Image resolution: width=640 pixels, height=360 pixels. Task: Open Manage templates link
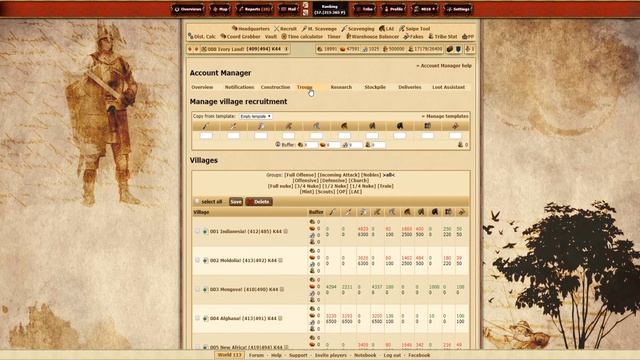(444, 116)
